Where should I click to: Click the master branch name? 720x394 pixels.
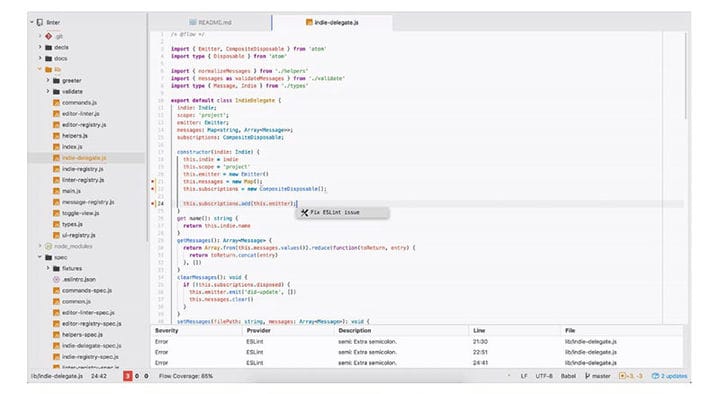click(x=601, y=376)
